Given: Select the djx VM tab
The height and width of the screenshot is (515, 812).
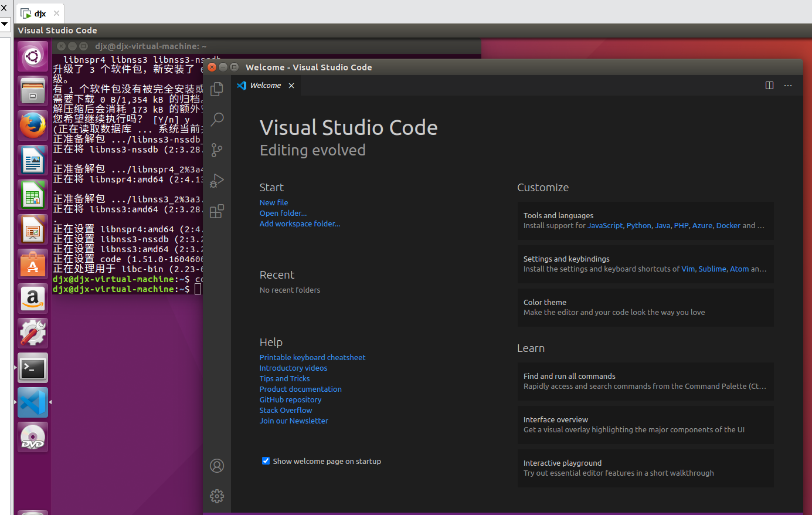Looking at the screenshot, I should click(39, 13).
